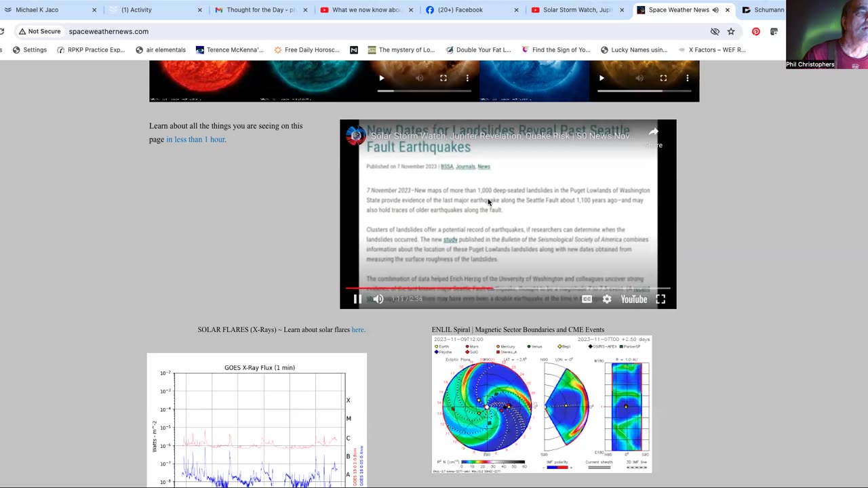The image size is (868, 488).
Task: Toggle mute on the brown sun video
Action: tap(419, 78)
